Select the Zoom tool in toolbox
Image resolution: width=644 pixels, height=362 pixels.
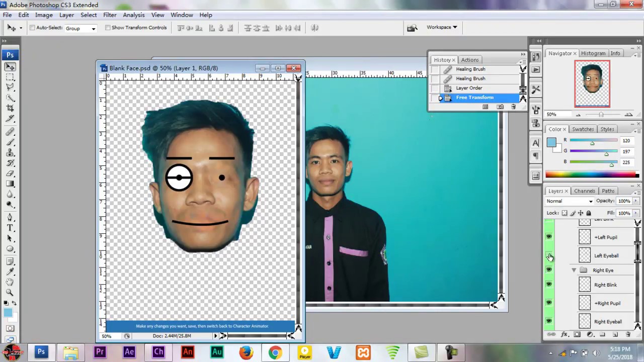[x=10, y=292]
